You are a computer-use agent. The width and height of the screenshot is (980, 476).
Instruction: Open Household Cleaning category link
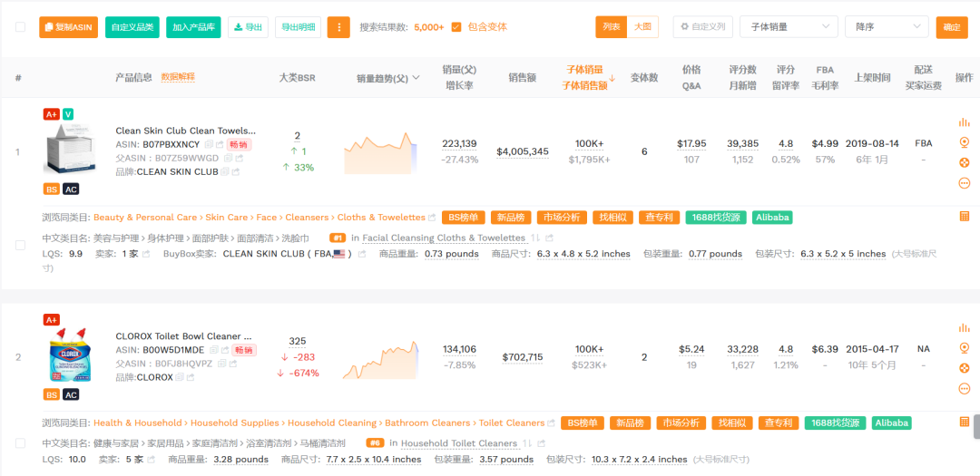[332, 423]
